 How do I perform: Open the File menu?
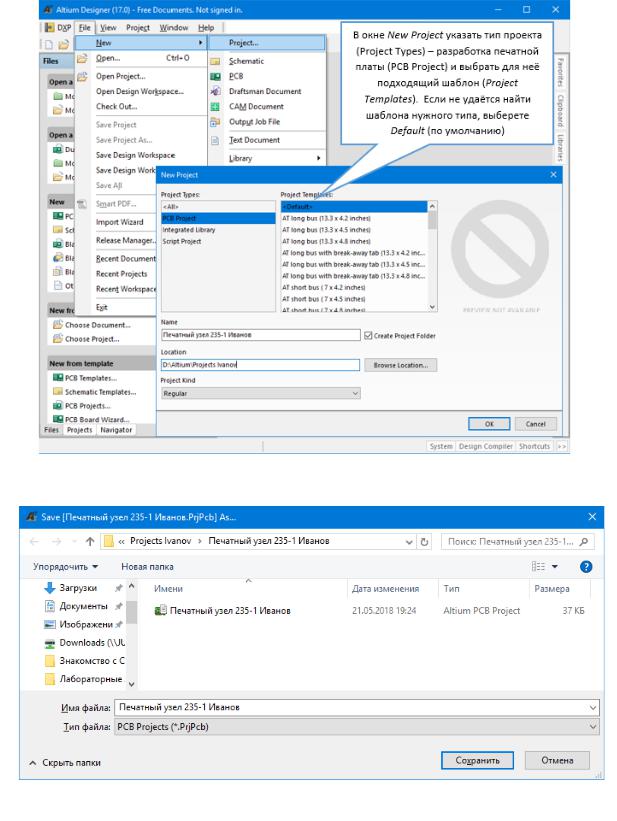[x=84, y=28]
